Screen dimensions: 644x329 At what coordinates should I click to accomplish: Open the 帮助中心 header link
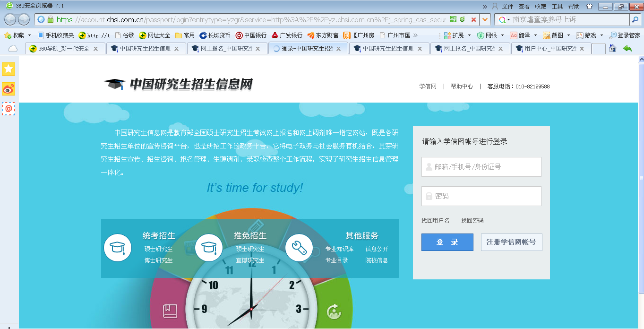pos(462,87)
